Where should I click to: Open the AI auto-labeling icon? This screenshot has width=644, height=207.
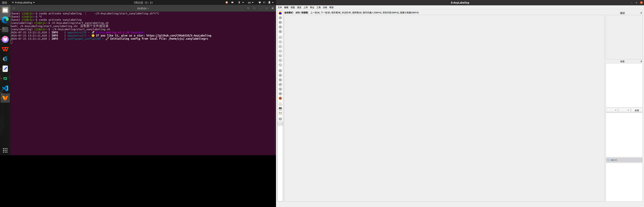[x=280, y=98]
